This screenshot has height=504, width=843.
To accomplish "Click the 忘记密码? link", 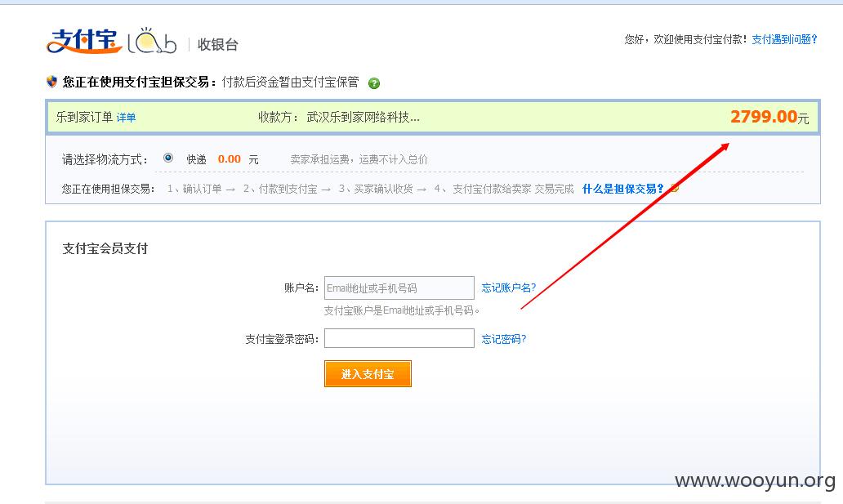I will (x=504, y=339).
